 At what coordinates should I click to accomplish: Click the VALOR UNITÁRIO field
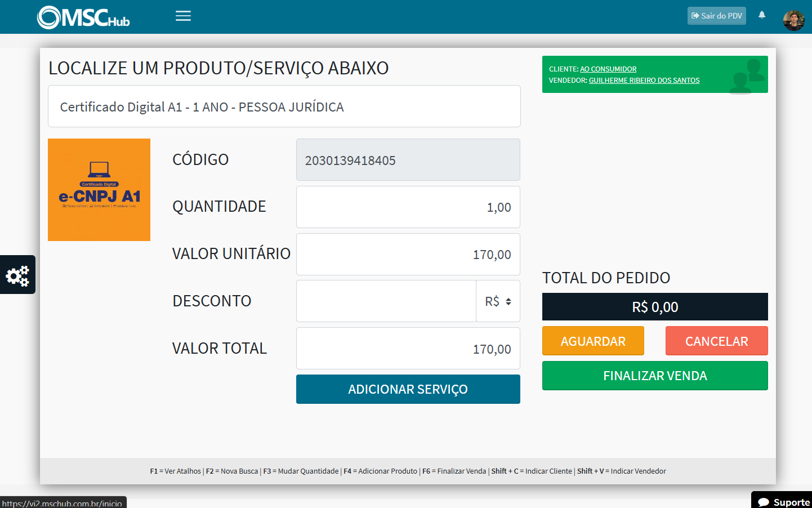coord(408,254)
